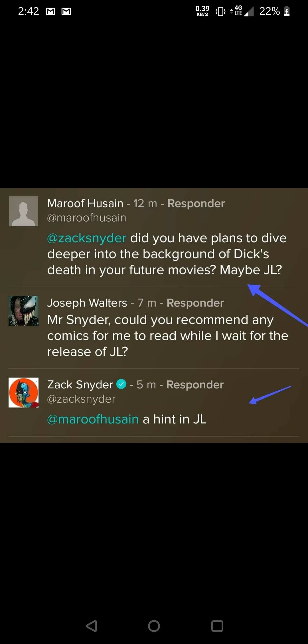
Task: Tap the Android home circle button
Action: 154,626
